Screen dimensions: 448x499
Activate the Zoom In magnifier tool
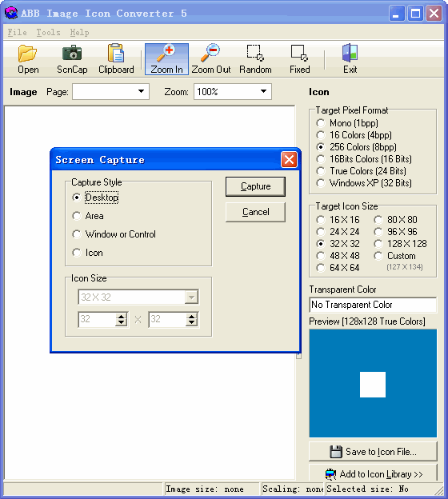tap(166, 59)
